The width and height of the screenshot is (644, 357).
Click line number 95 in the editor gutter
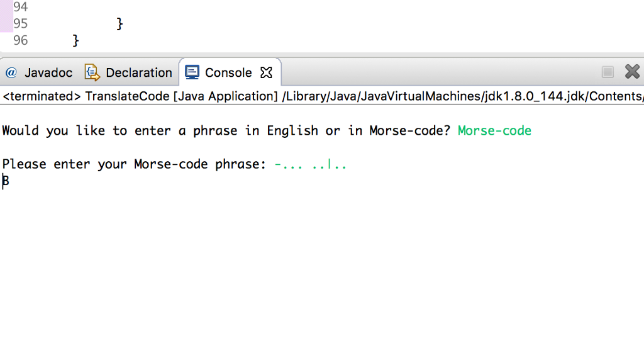tap(21, 23)
